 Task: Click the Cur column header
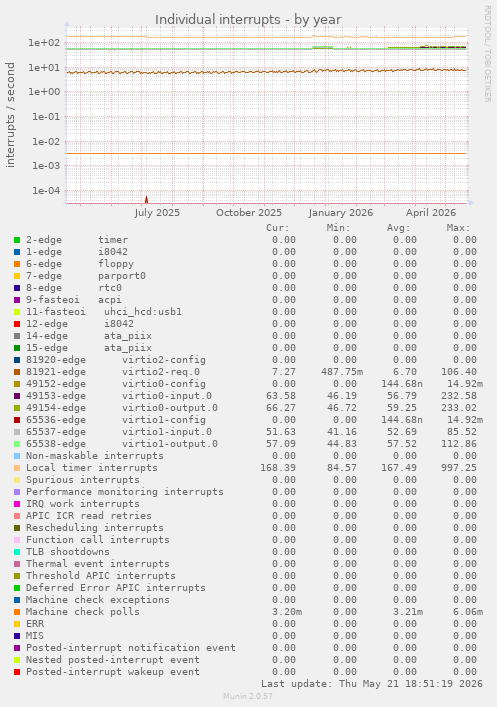click(278, 228)
